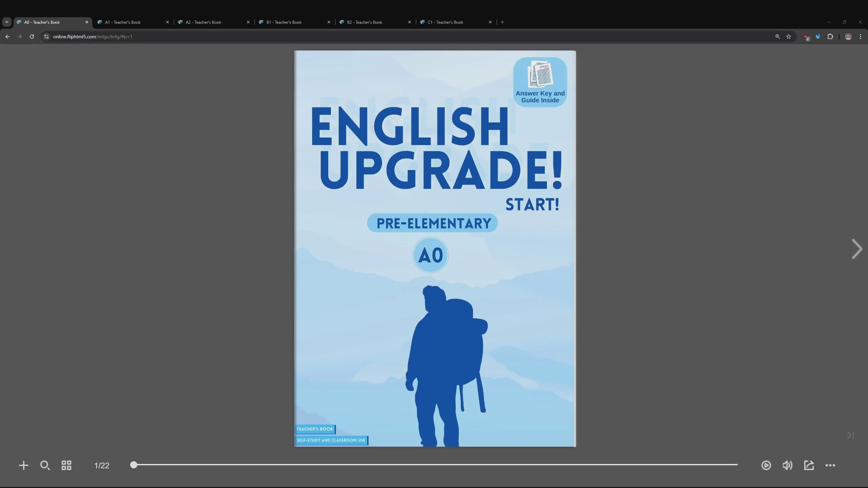Switch to B2 - Teacher's Book tab
Screen dimensions: 868x488
click(375, 22)
